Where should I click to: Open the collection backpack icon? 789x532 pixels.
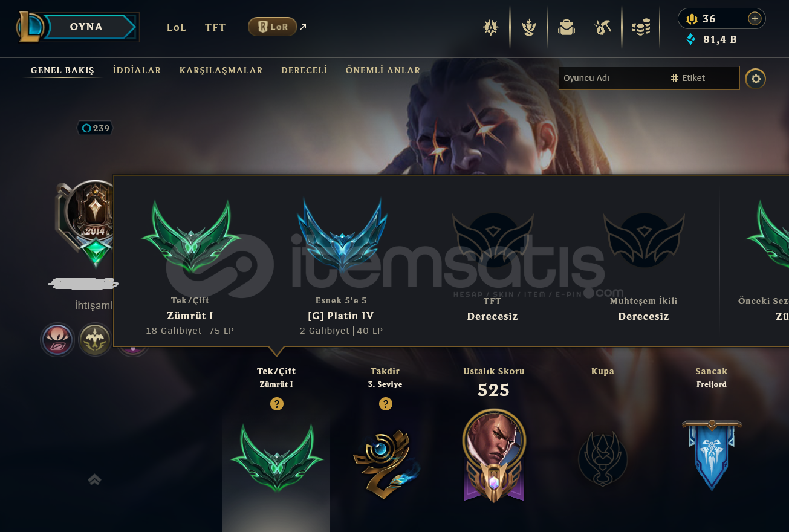[567, 27]
